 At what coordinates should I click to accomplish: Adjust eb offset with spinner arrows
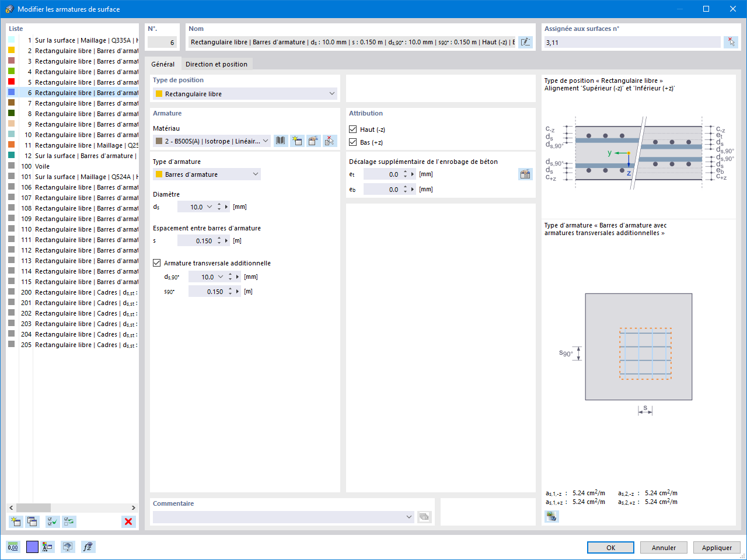(x=406, y=190)
